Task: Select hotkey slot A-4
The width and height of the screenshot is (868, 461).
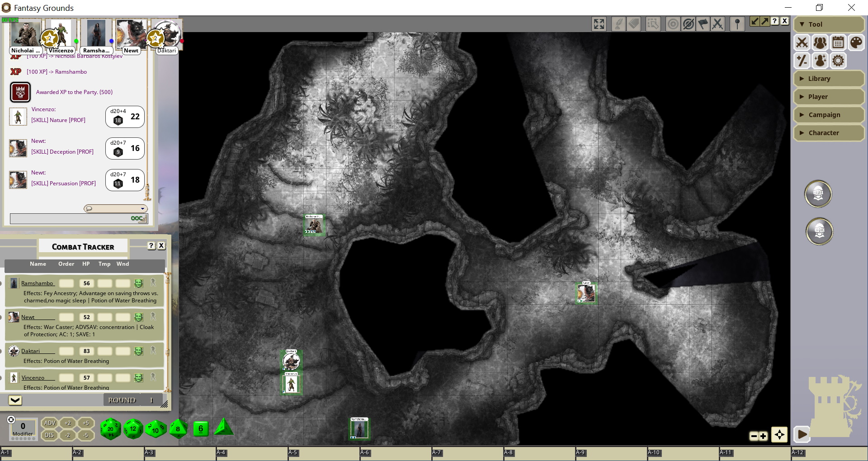Action: pyautogui.click(x=252, y=454)
